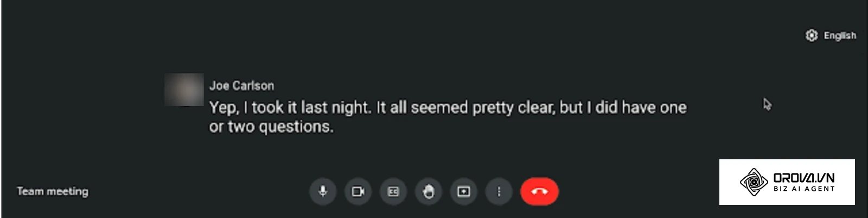Image resolution: width=868 pixels, height=218 pixels.
Task: Open caption settings via the gear icon
Action: pos(811,35)
